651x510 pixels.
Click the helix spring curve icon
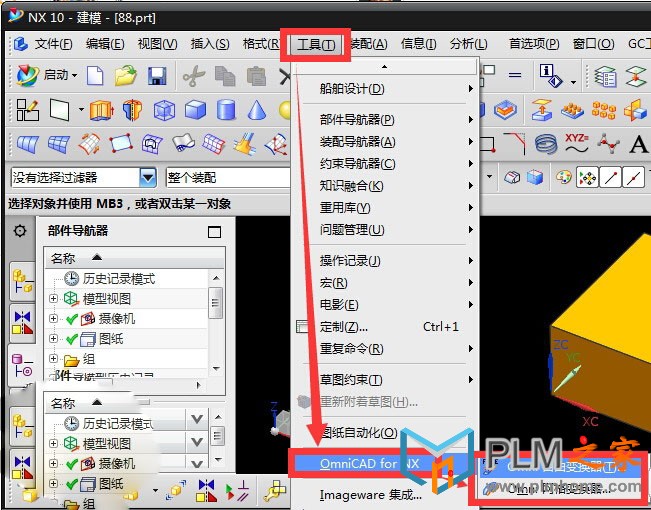click(x=546, y=144)
